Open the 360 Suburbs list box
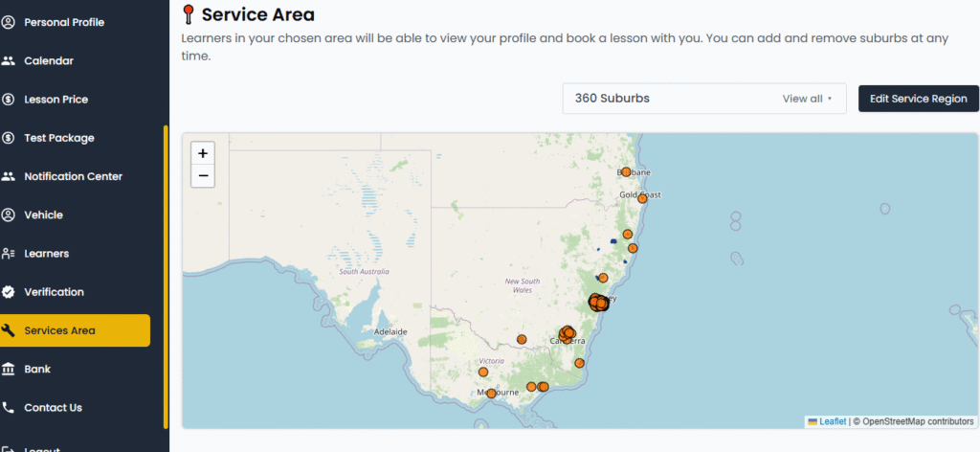The width and height of the screenshot is (980, 452). (x=670, y=99)
